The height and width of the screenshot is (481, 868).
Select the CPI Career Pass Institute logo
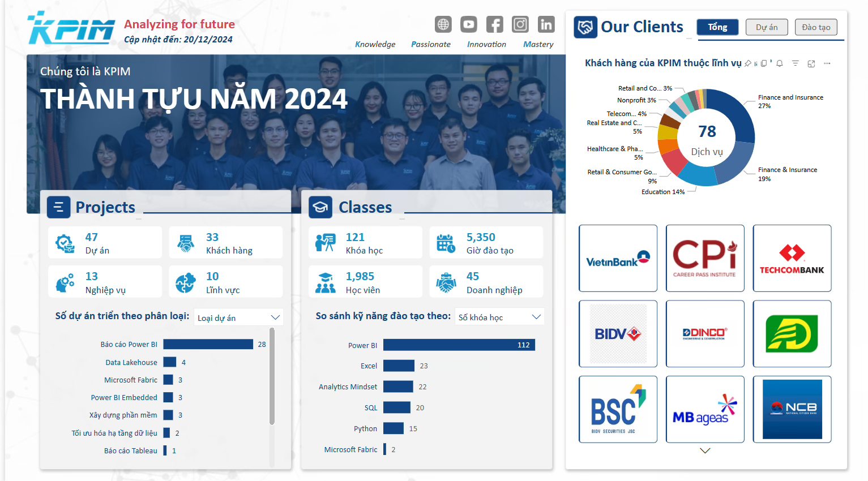point(705,258)
